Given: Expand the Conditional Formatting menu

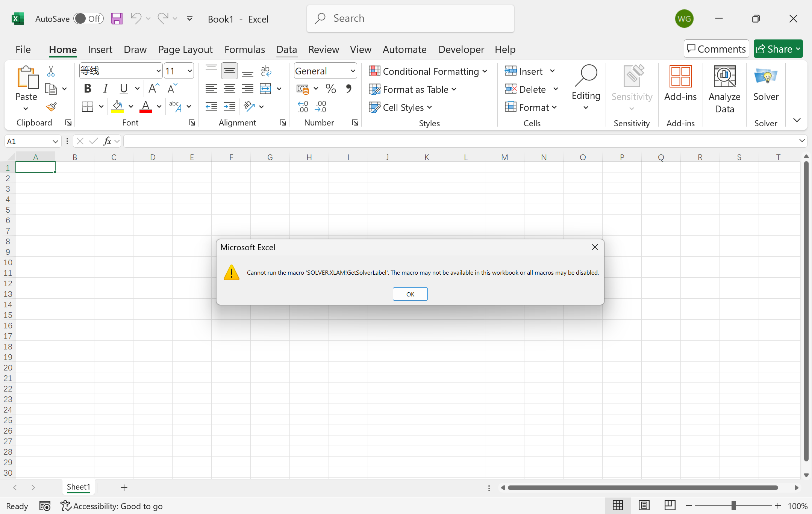Looking at the screenshot, I should [428, 71].
